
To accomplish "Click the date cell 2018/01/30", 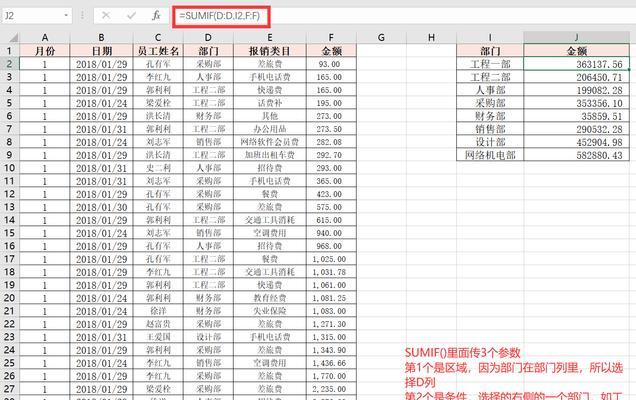I will coord(101,207).
